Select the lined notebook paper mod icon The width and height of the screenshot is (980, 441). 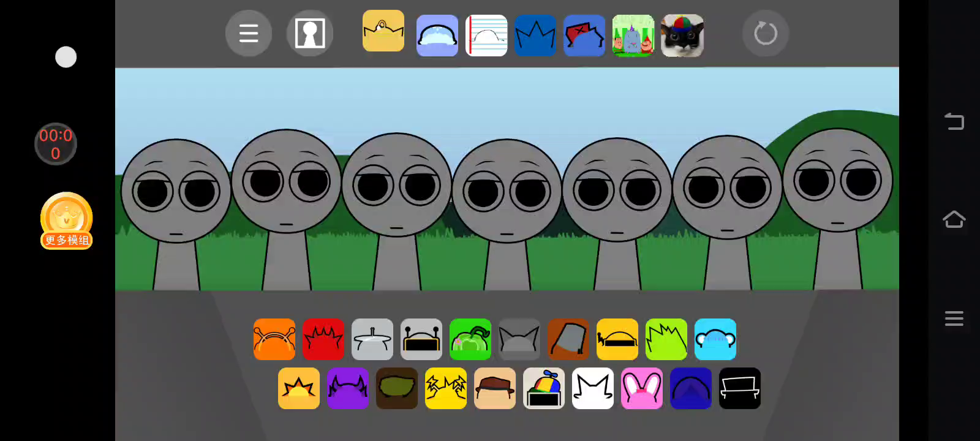pos(486,36)
